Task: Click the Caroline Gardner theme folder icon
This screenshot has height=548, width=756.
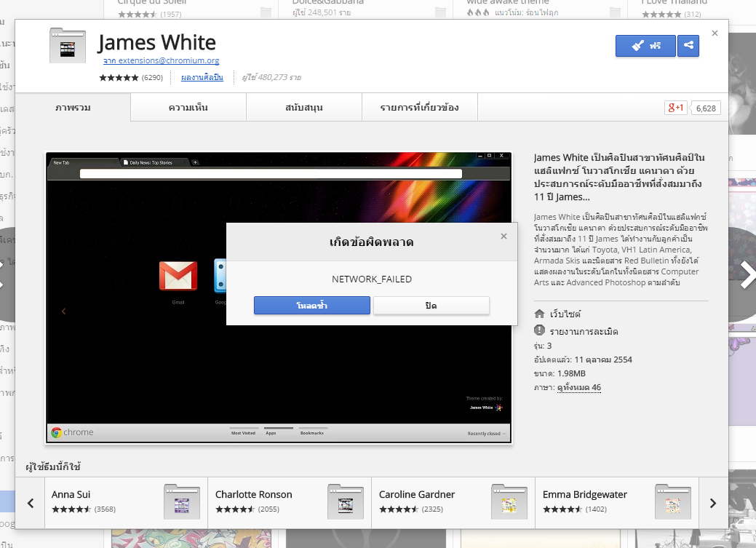Action: [x=509, y=501]
